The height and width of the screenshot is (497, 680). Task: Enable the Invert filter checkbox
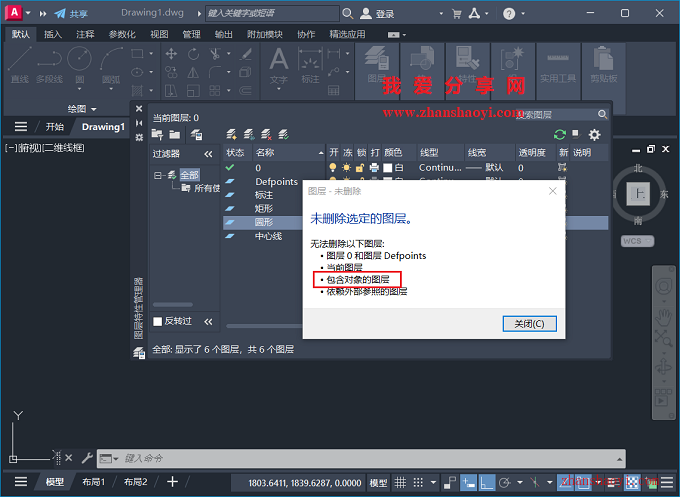pos(158,321)
